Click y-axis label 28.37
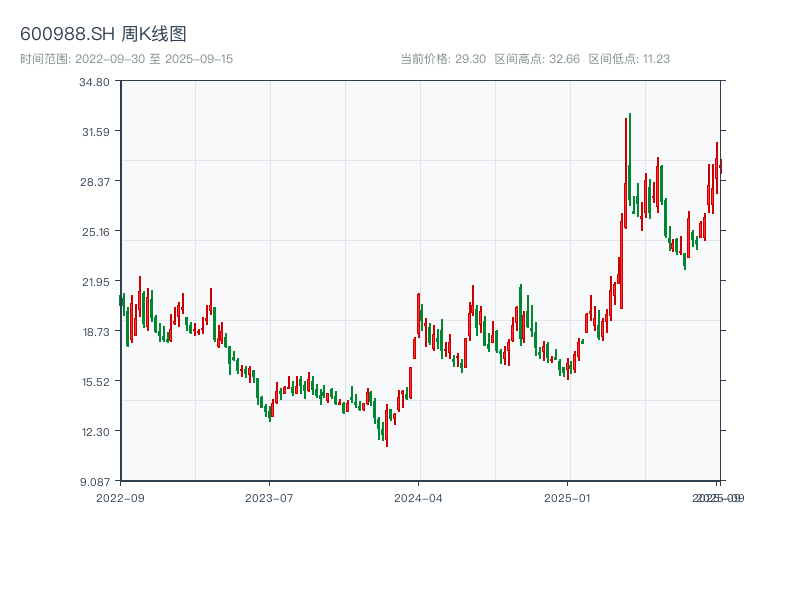The width and height of the screenshot is (800, 600). point(95,182)
